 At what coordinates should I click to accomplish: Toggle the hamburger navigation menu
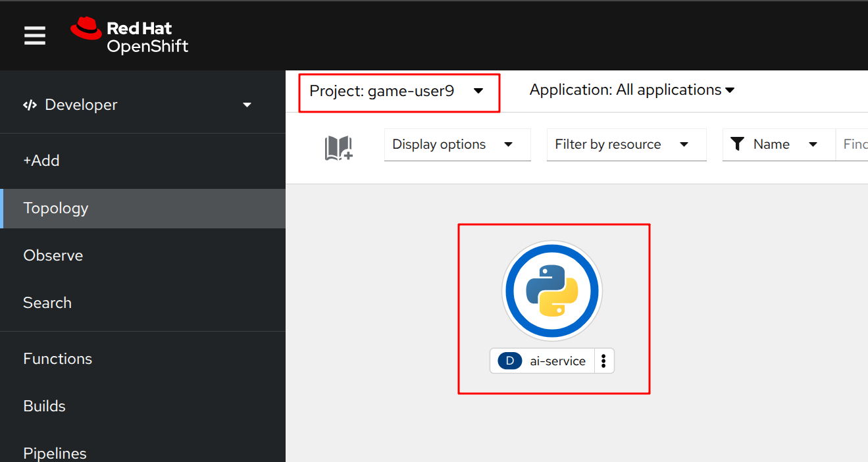[x=35, y=36]
